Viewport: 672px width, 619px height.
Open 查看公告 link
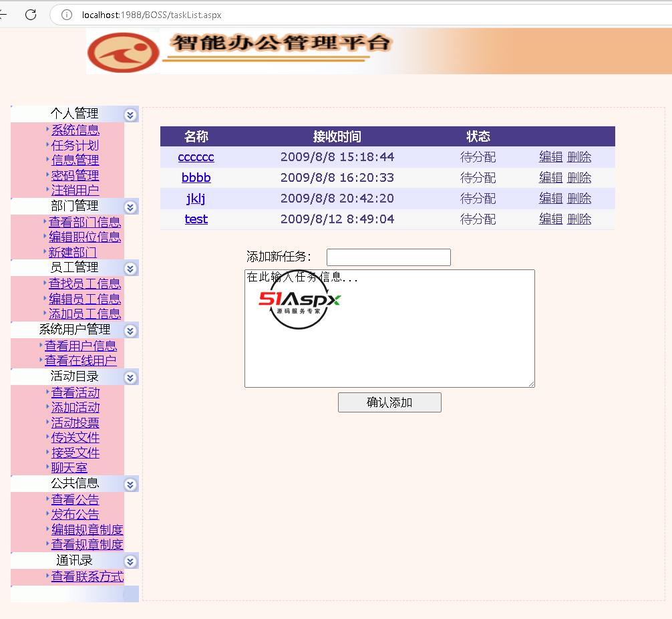click(x=75, y=499)
